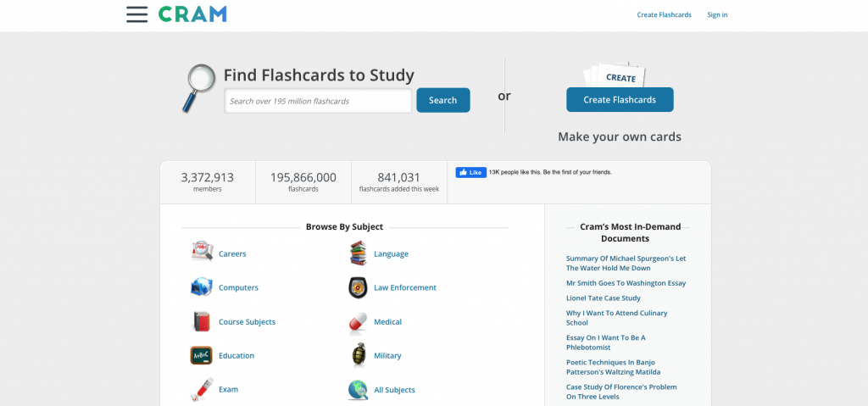Image resolution: width=868 pixels, height=406 pixels.
Task: Click the 841,031 flashcards added this week
Action: pos(399,181)
